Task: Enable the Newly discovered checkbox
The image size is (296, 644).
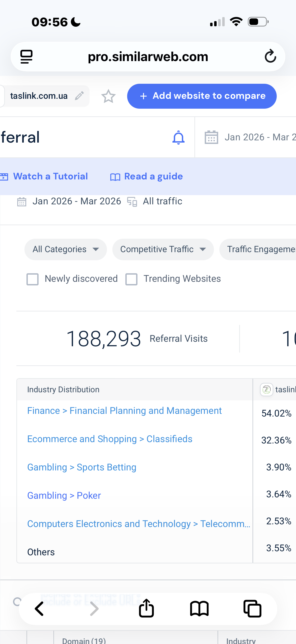Action: click(33, 279)
